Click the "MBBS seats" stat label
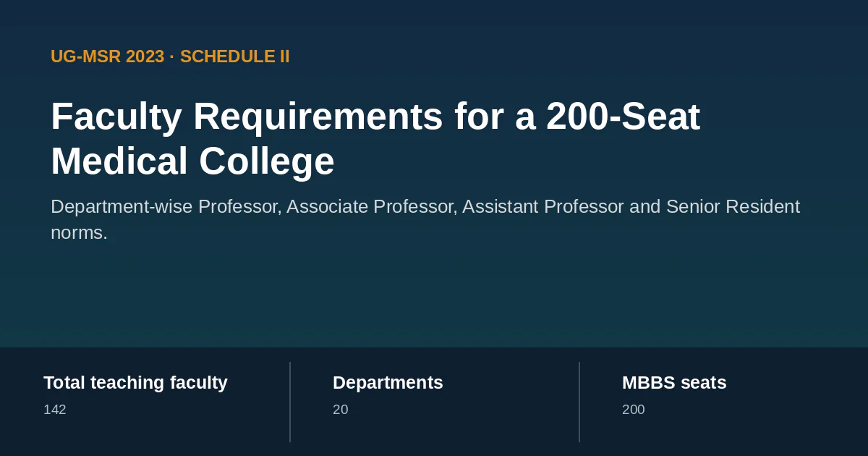The image size is (868, 456). pos(674,383)
